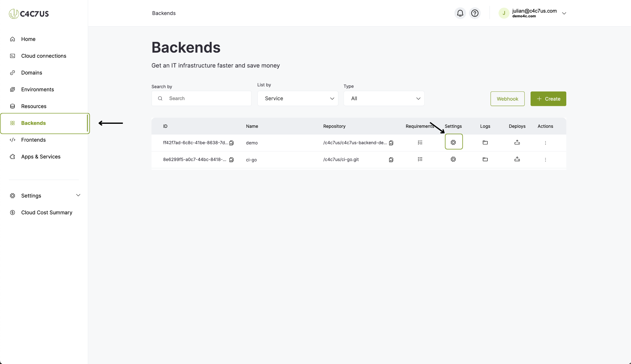The width and height of the screenshot is (631, 364).
Task: Open requirements checklist for ci-go backend
Action: tap(420, 159)
